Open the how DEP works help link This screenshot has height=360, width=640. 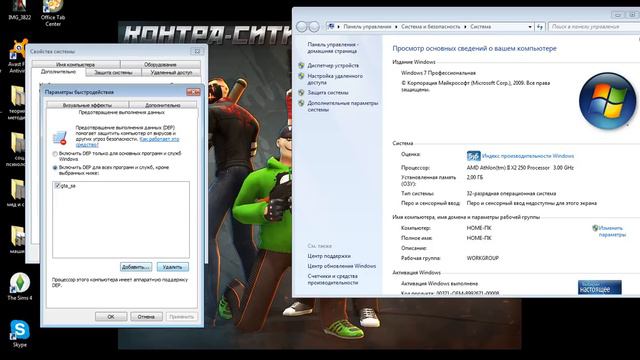[x=127, y=142]
